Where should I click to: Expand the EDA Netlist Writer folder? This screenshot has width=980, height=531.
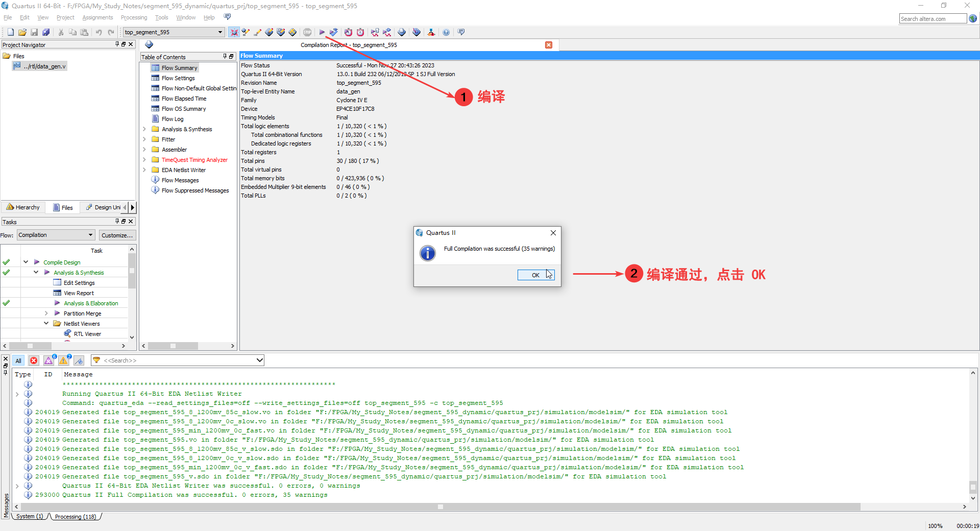click(x=144, y=170)
